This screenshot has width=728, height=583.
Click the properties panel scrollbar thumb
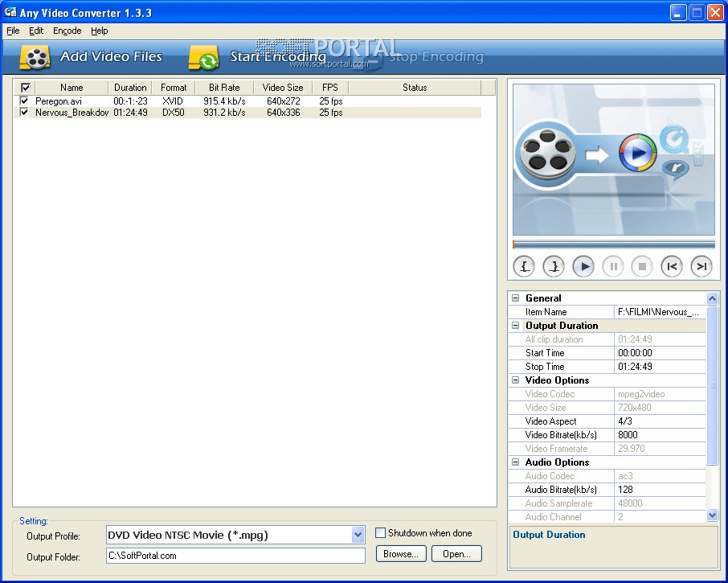click(x=712, y=384)
